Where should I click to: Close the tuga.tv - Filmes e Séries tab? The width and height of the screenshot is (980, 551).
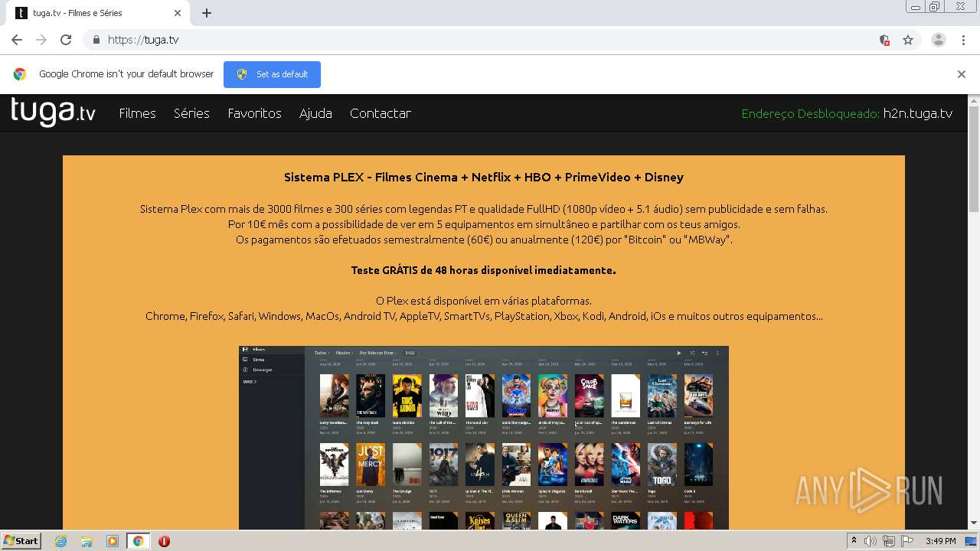pyautogui.click(x=178, y=13)
